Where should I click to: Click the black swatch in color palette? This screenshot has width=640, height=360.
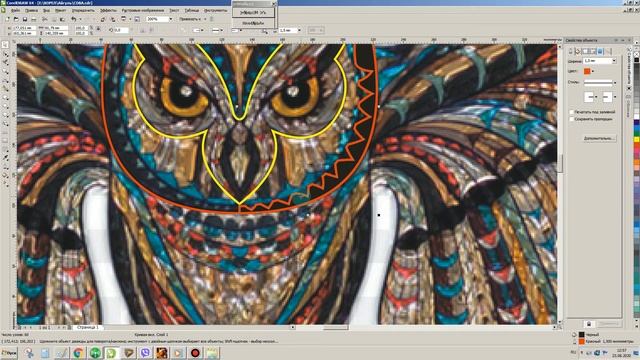point(637,60)
